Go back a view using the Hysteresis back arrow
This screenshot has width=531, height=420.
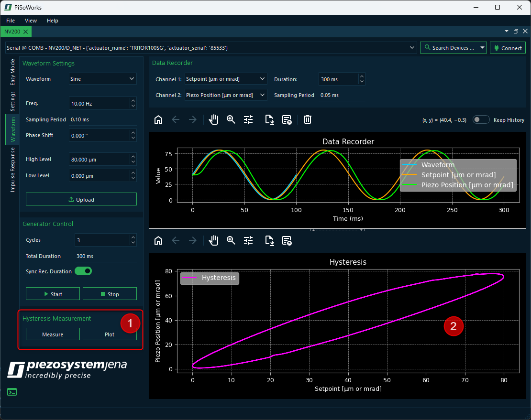[x=176, y=240]
